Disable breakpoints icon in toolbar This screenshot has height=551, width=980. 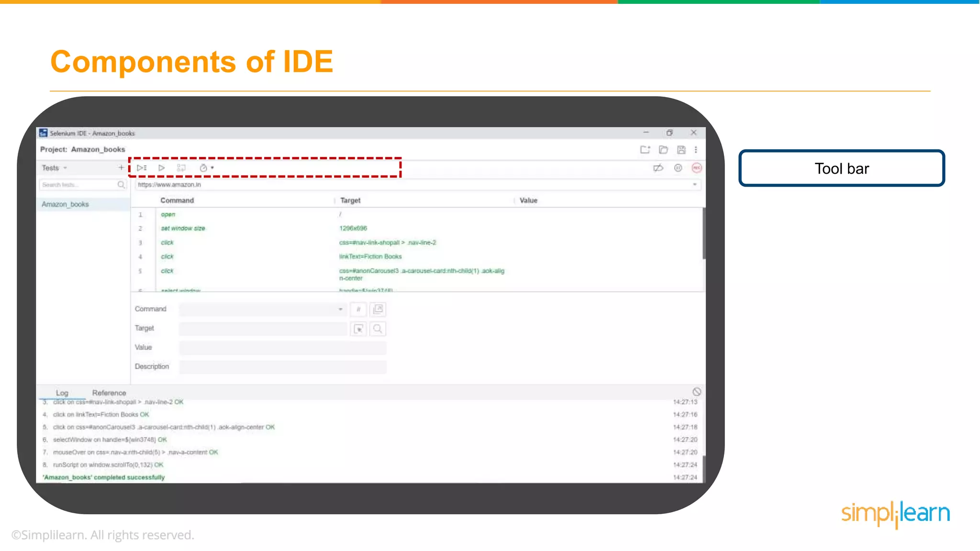[x=658, y=168]
